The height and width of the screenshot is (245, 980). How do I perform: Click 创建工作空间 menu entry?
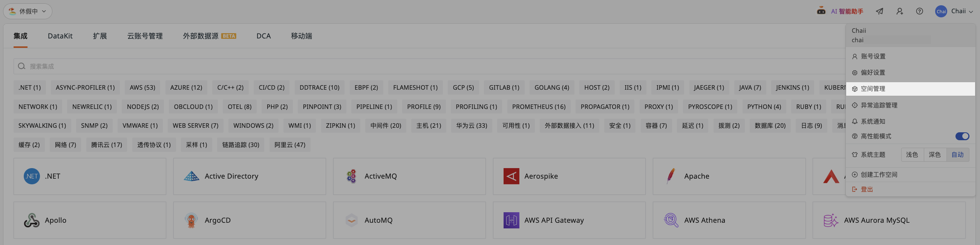click(910, 175)
